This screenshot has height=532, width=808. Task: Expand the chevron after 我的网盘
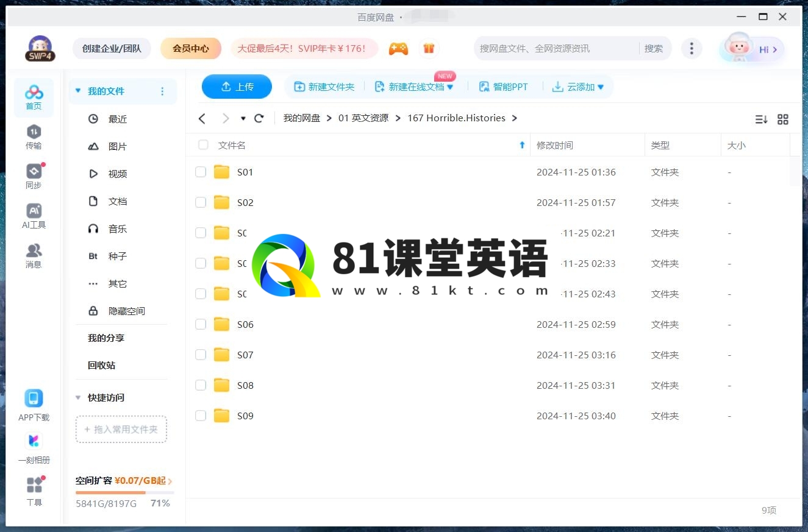coord(329,118)
